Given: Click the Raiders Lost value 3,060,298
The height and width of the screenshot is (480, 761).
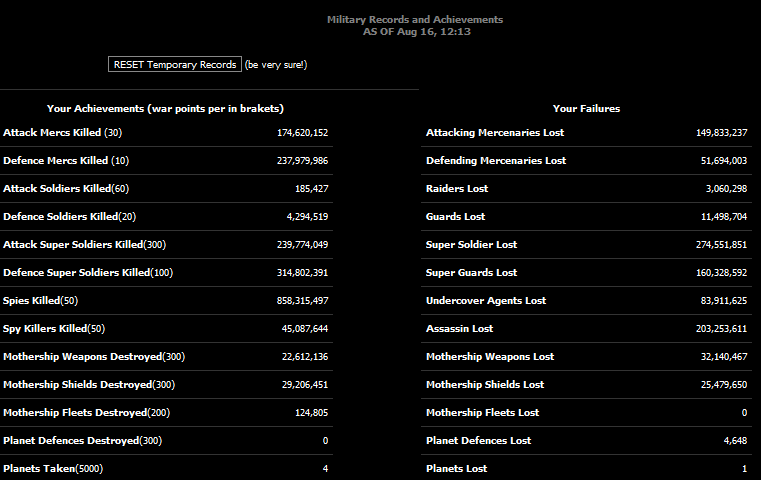Looking at the screenshot, I should pyautogui.click(x=726, y=188).
